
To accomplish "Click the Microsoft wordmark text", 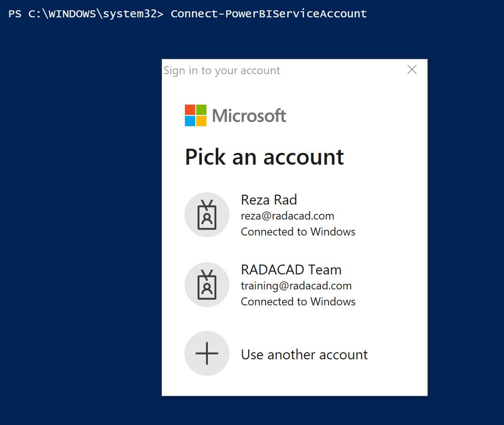I will coord(249,116).
